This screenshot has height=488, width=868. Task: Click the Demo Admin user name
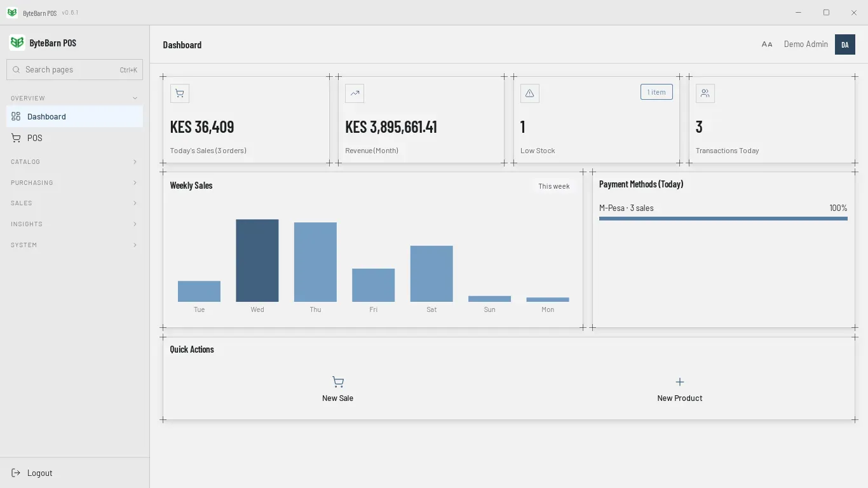pos(806,44)
